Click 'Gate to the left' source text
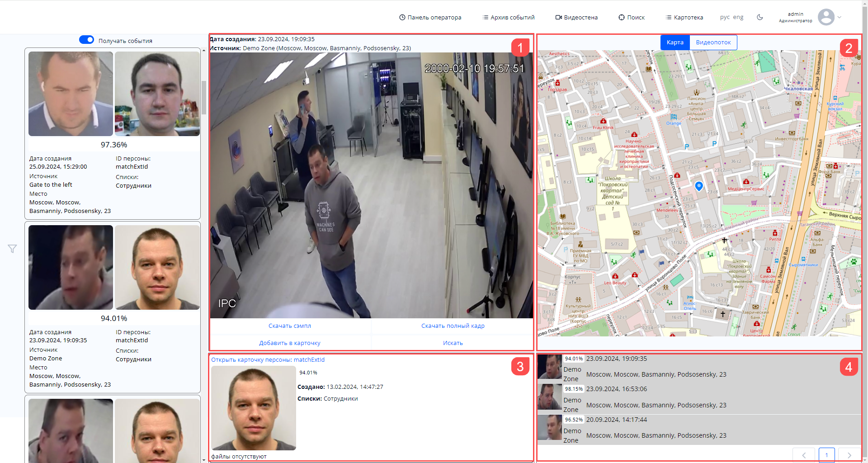 click(51, 184)
